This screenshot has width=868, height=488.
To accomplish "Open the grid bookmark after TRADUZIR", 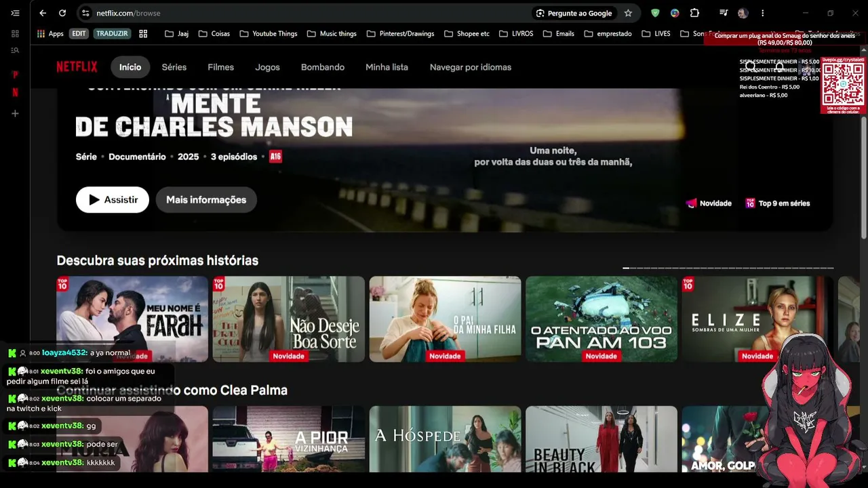I will 143,33.
